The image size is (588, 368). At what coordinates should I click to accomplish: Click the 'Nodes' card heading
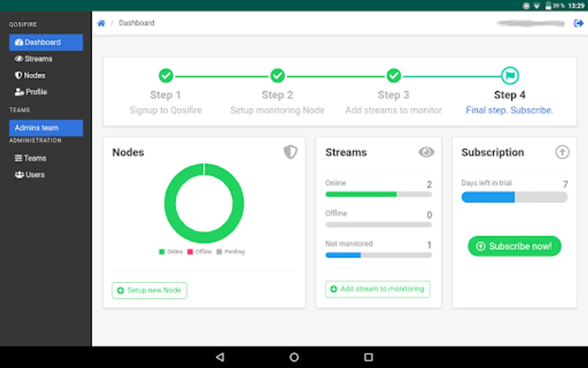pyautogui.click(x=128, y=153)
